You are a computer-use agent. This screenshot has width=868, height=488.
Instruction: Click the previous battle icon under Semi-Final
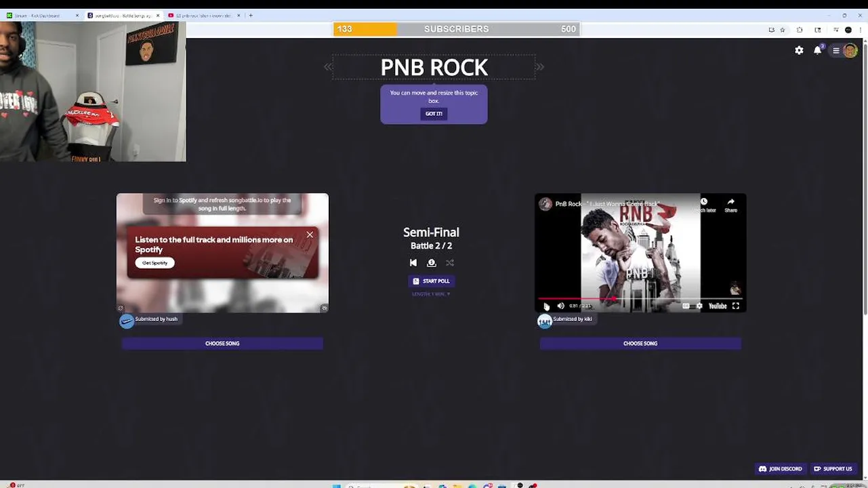tap(413, 263)
